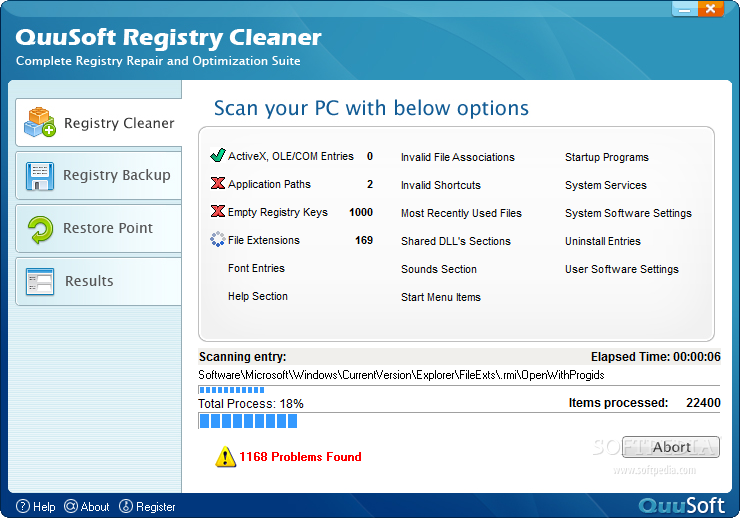740x518 pixels.
Task: Click the Registry Cleaner blocks icon
Action: point(40,123)
